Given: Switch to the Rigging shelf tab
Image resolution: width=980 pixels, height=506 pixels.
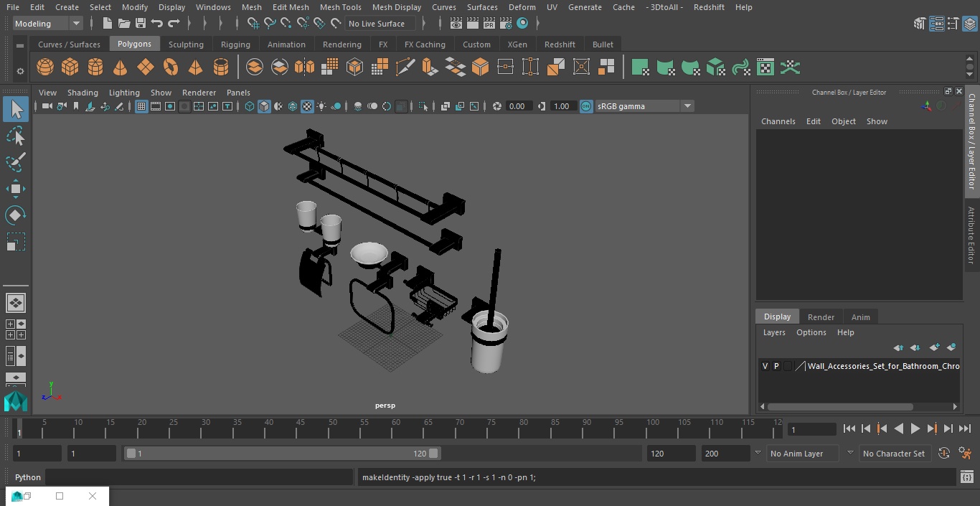Looking at the screenshot, I should tap(235, 44).
